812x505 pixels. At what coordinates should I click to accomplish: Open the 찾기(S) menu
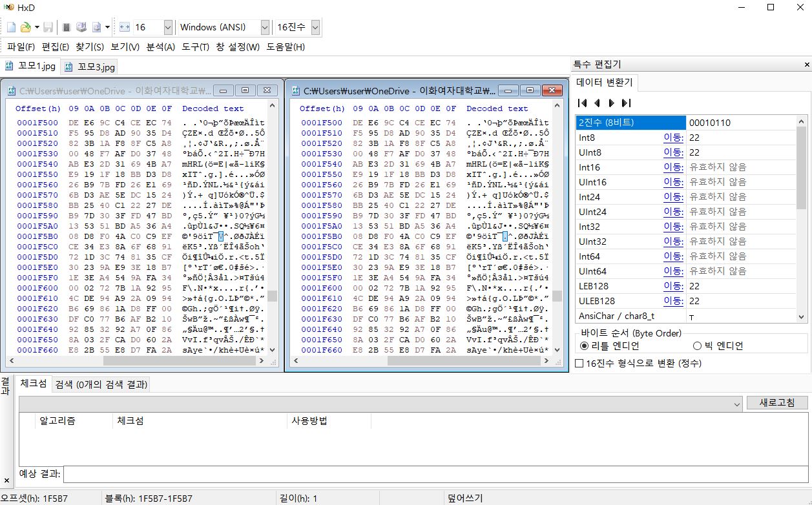[90, 46]
